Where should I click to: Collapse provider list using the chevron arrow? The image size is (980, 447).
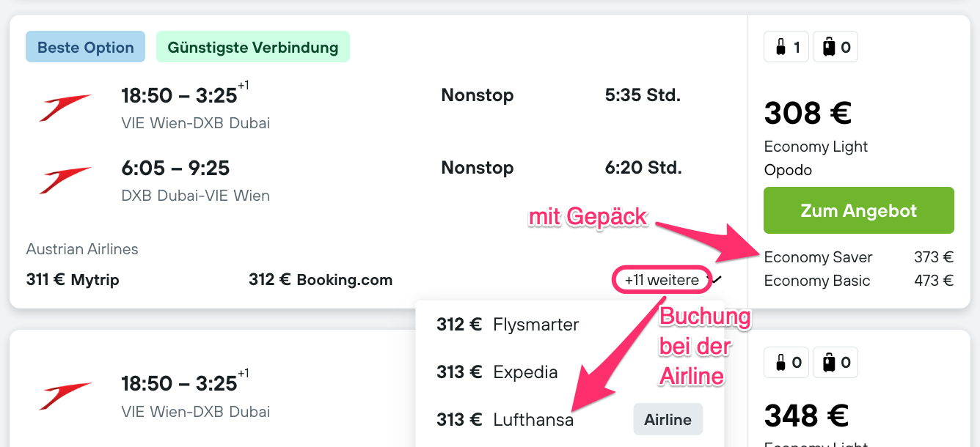click(717, 279)
